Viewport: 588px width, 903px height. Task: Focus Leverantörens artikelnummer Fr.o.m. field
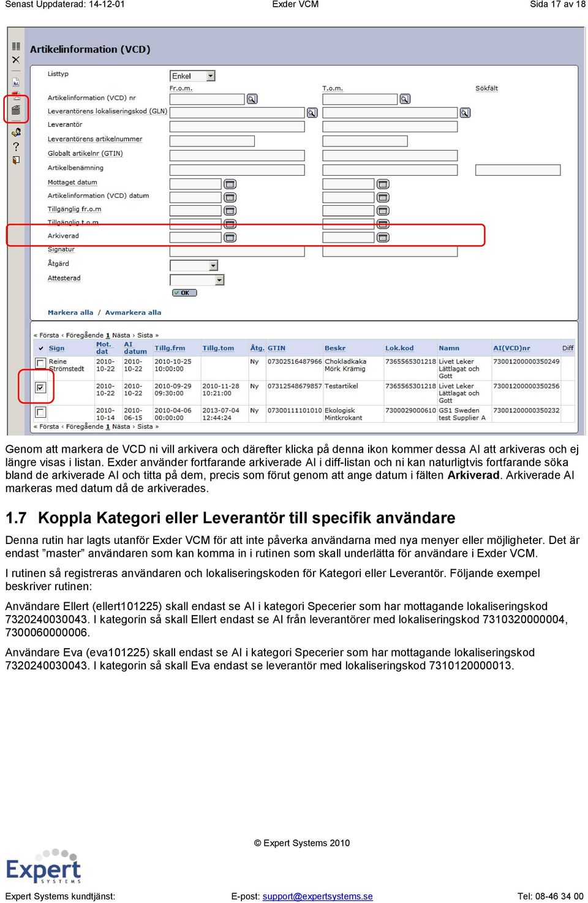pyautogui.click(x=212, y=142)
